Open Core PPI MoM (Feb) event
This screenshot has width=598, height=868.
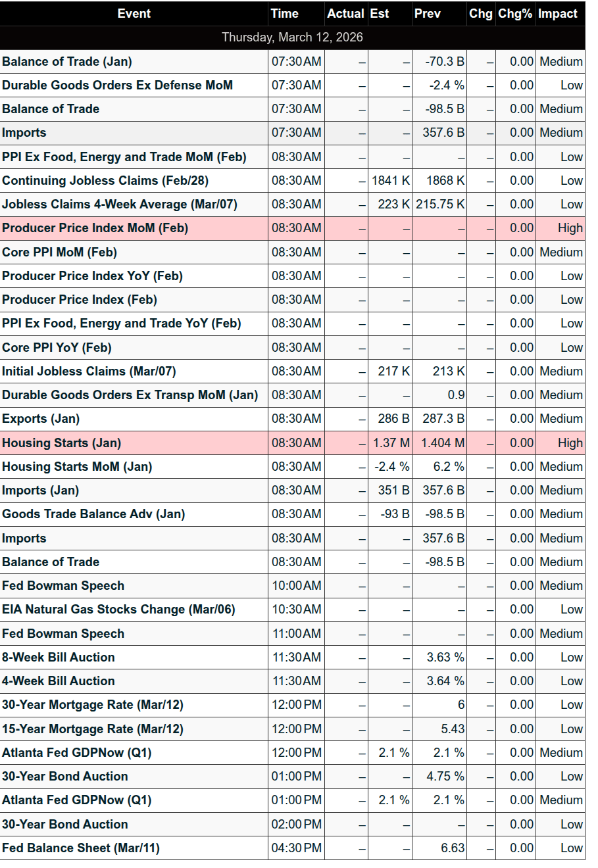[59, 253]
